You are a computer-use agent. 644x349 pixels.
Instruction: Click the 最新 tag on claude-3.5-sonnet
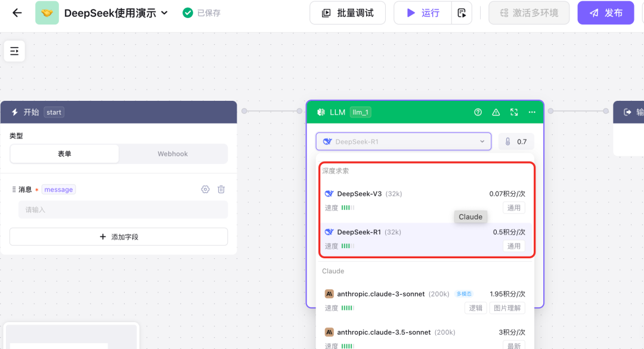coord(514,345)
